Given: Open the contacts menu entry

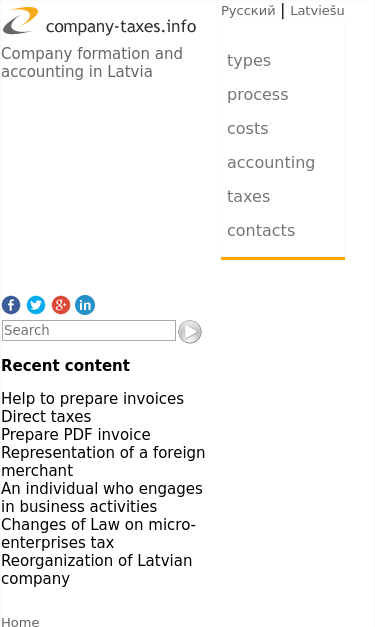Looking at the screenshot, I should pos(261,231).
